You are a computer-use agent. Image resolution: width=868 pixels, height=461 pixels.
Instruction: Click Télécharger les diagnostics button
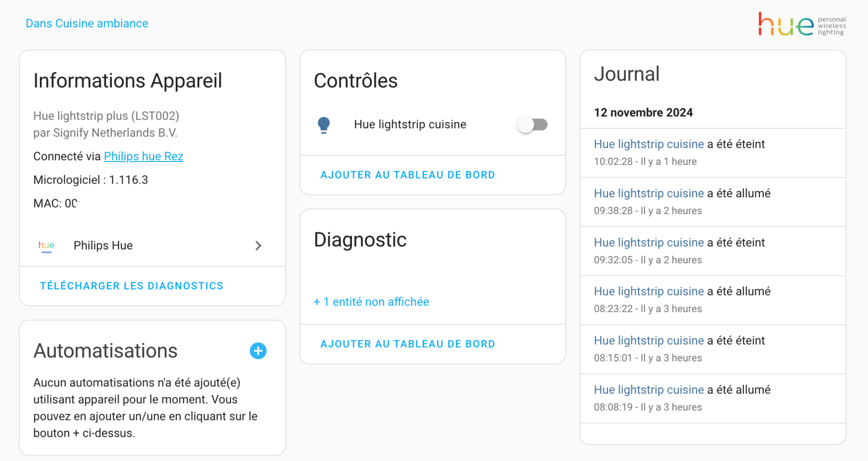pyautogui.click(x=132, y=286)
